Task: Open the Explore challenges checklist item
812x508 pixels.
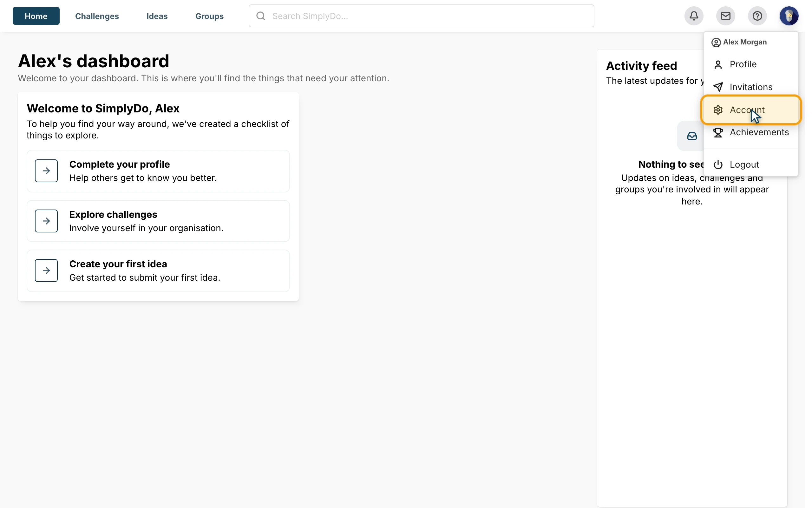Action: [x=158, y=221]
